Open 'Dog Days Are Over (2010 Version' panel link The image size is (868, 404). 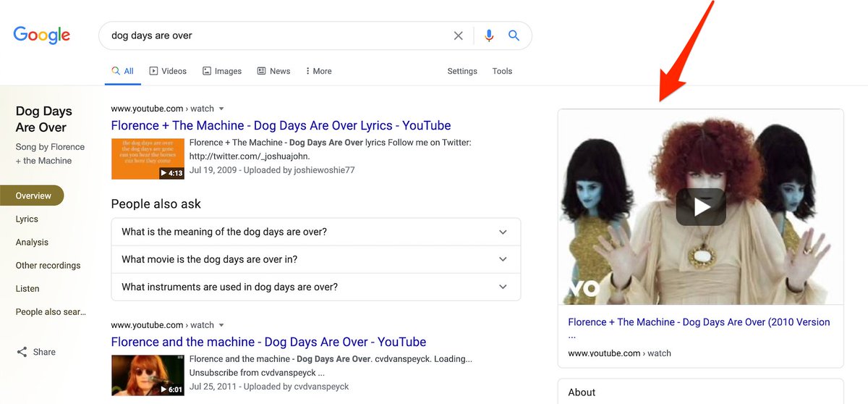[x=699, y=329]
